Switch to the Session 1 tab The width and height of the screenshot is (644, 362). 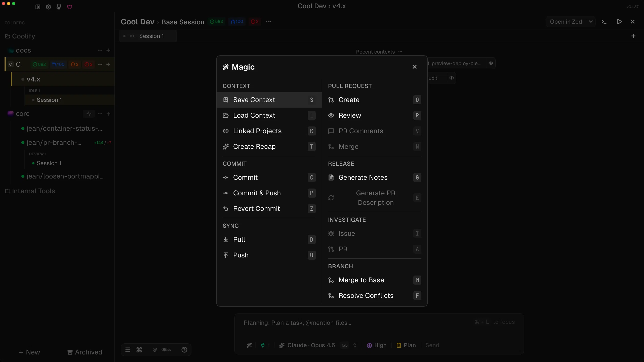(152, 36)
